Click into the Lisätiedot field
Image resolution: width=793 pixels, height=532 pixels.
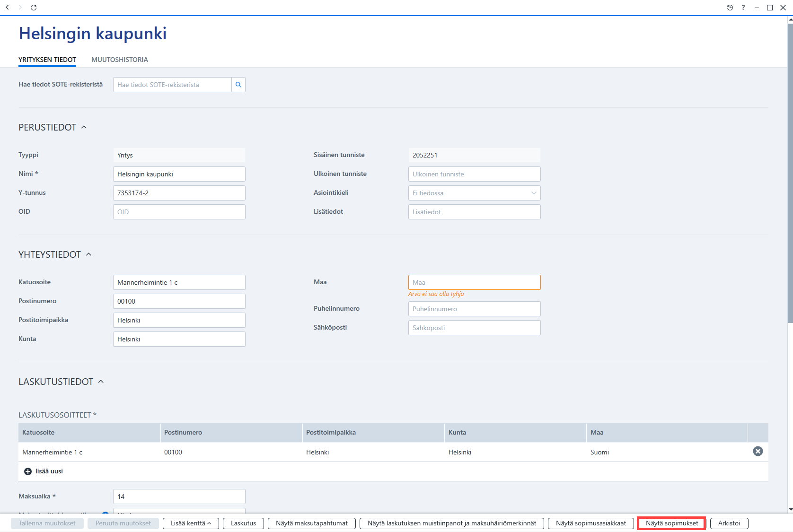(x=474, y=212)
